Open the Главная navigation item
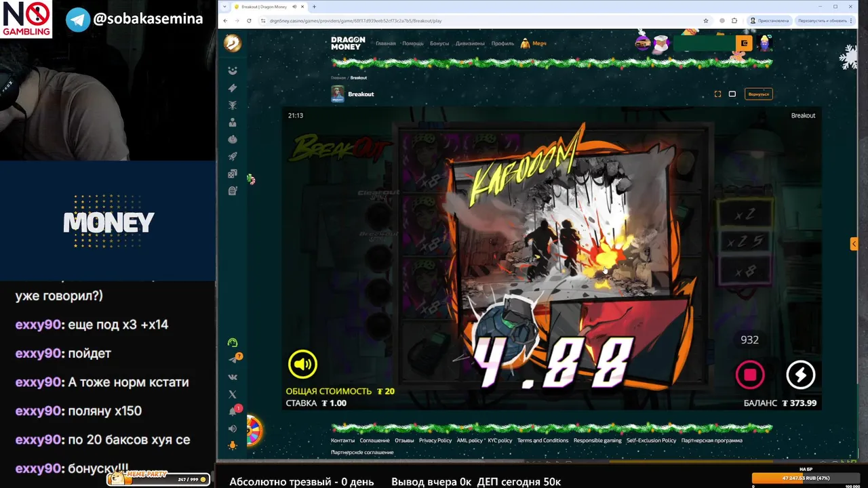The height and width of the screenshot is (488, 868). click(386, 43)
